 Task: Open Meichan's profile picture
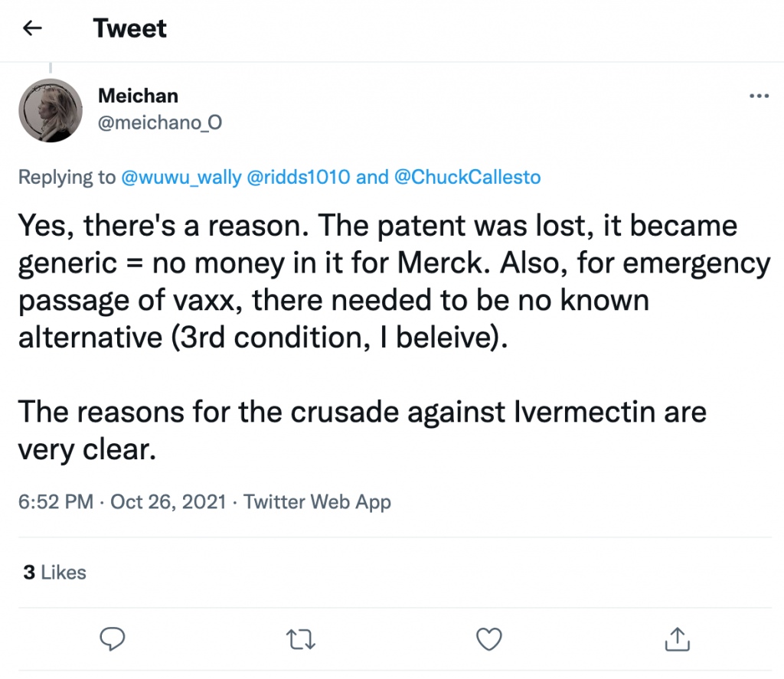click(x=51, y=110)
